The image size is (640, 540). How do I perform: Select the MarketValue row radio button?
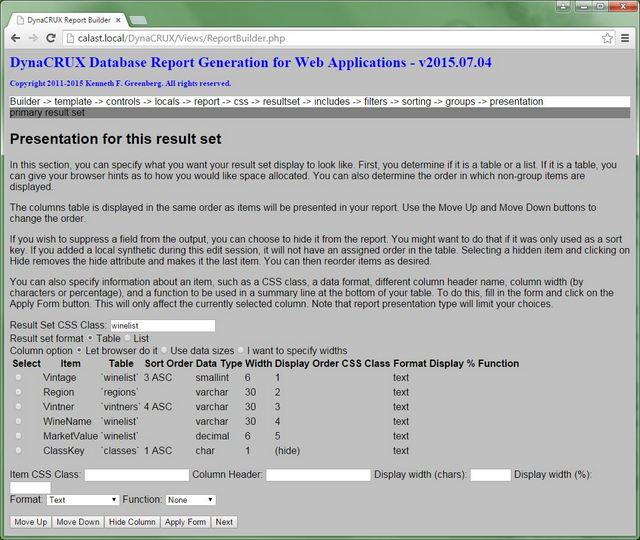coord(18,436)
